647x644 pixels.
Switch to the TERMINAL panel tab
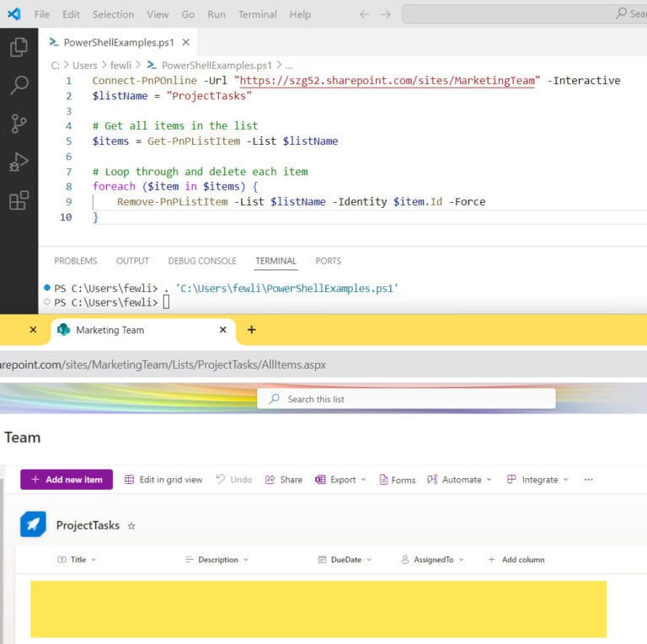pyautogui.click(x=275, y=261)
